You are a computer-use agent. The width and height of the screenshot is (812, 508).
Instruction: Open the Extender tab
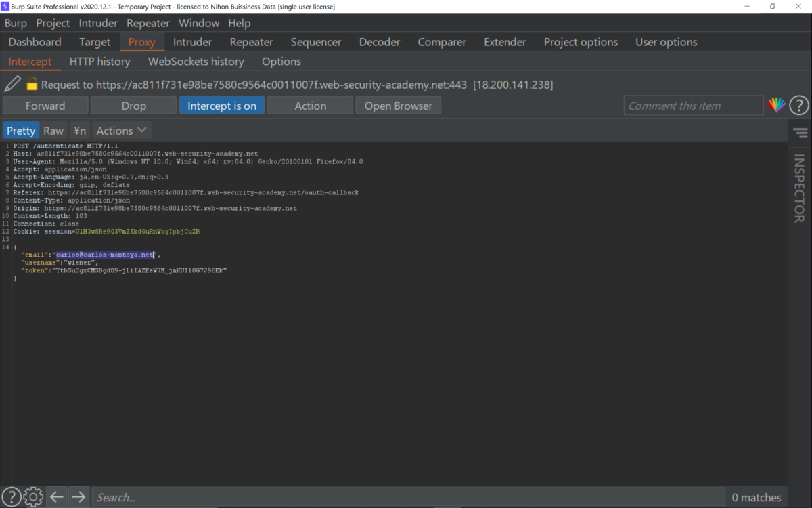505,42
